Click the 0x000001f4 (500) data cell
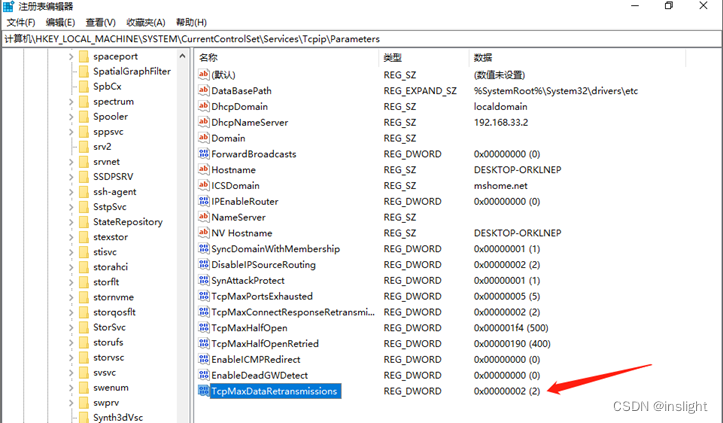The height and width of the screenshot is (423, 723). pyautogui.click(x=511, y=328)
